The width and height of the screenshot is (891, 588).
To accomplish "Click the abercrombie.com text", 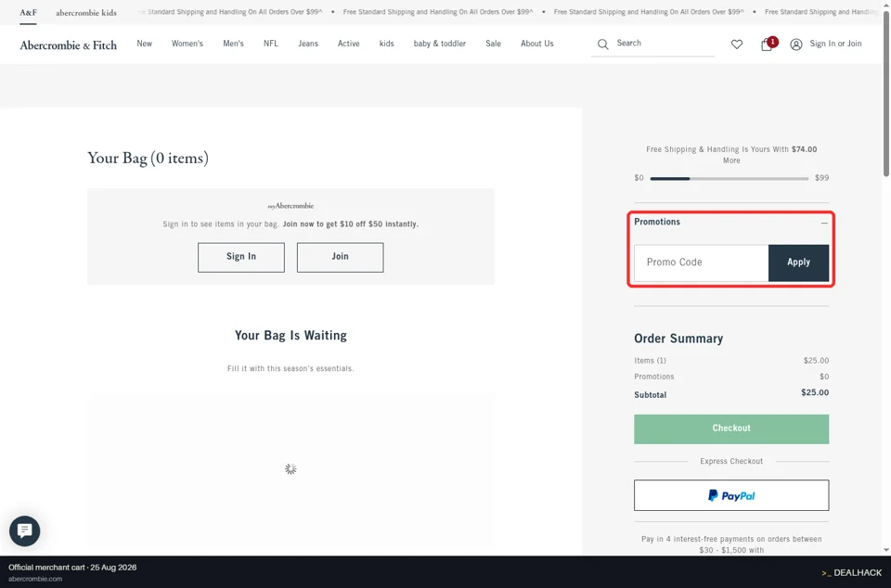I will click(x=35, y=579).
